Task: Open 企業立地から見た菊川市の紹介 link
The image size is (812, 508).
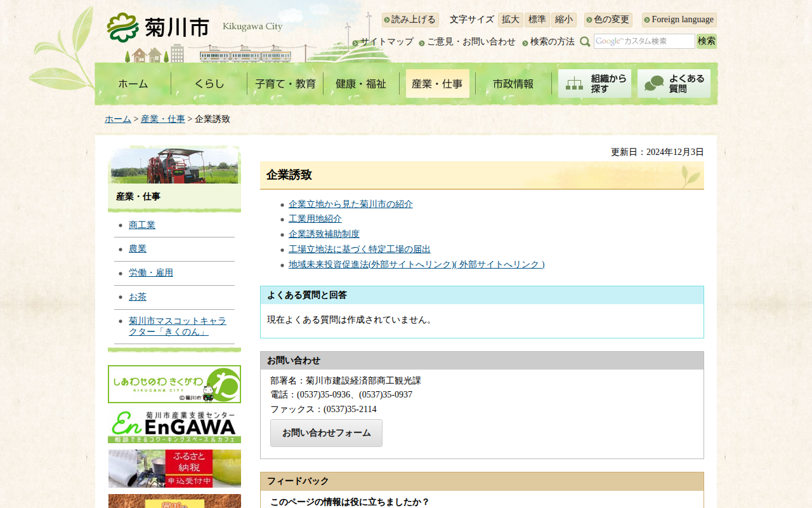Action: click(351, 204)
